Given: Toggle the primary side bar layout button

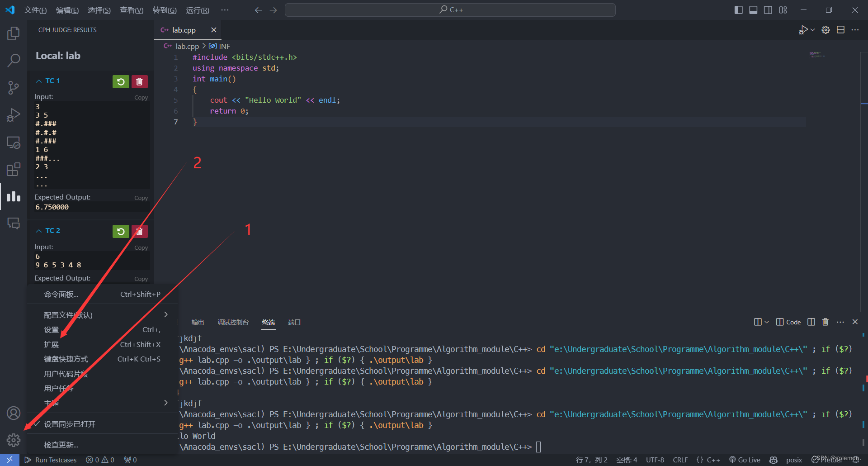Looking at the screenshot, I should click(739, 10).
